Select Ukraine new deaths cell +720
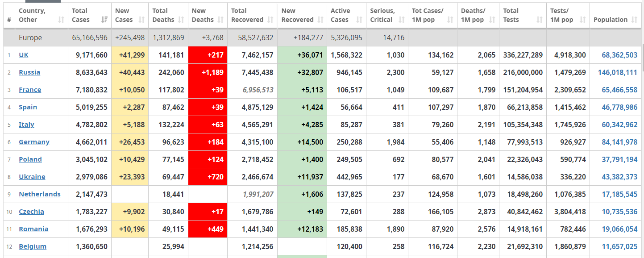Image resolution: width=644 pixels, height=258 pixels. click(208, 177)
